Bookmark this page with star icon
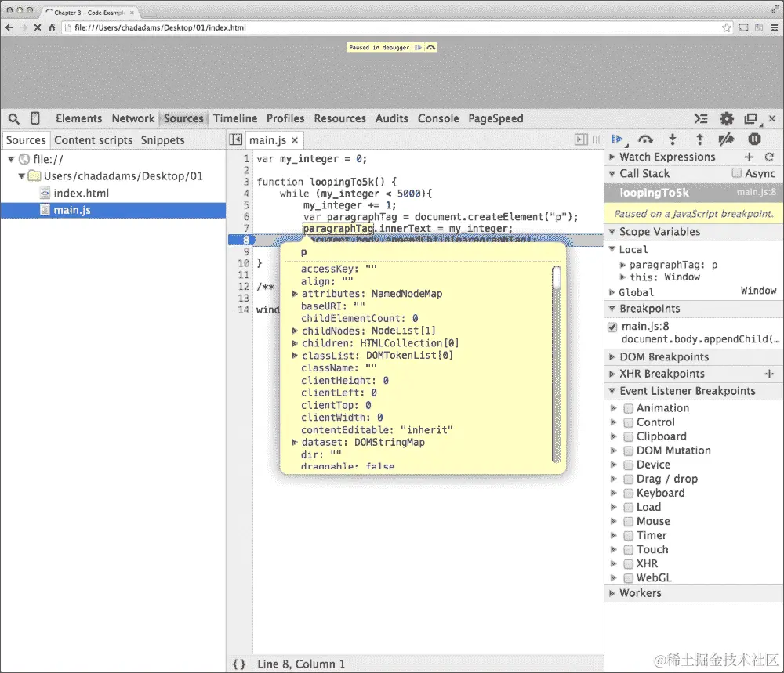784x673 pixels. click(727, 27)
